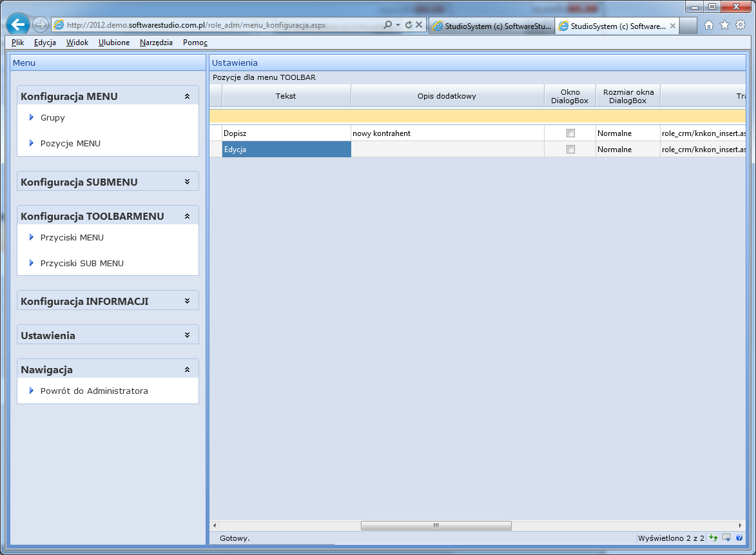Open the browser Tools gear icon
Screen dimensions: 756x555
coord(741,25)
